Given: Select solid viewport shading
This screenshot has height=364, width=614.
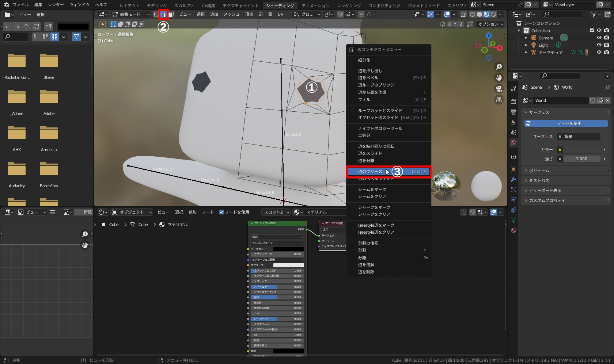Looking at the screenshot, I should coord(480,14).
